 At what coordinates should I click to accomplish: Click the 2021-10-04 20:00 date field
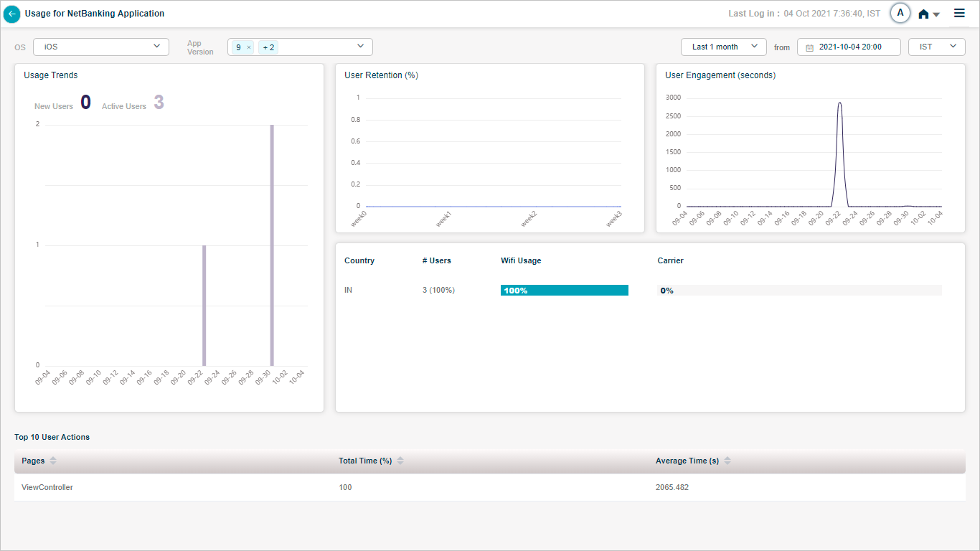[849, 47]
